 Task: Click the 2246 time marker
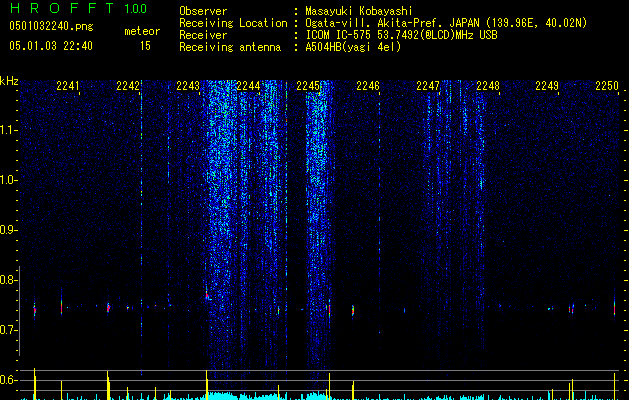click(x=368, y=86)
